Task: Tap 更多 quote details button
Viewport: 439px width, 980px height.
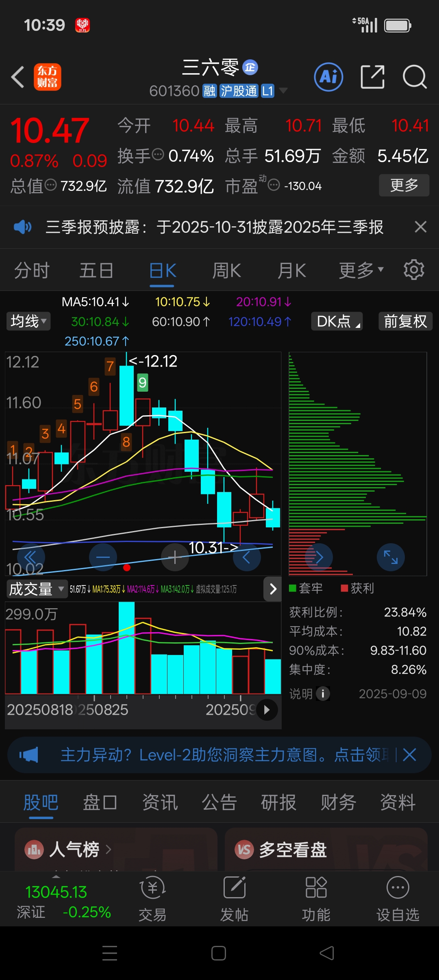Action: (x=404, y=185)
